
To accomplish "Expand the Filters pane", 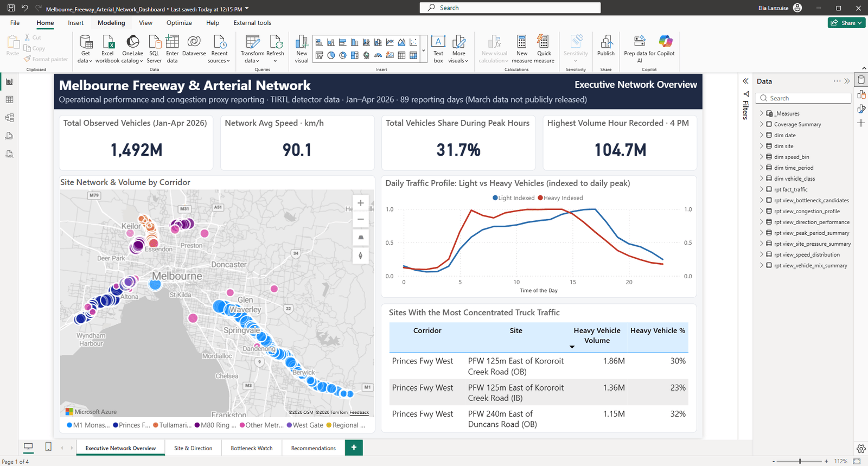I will (x=745, y=81).
